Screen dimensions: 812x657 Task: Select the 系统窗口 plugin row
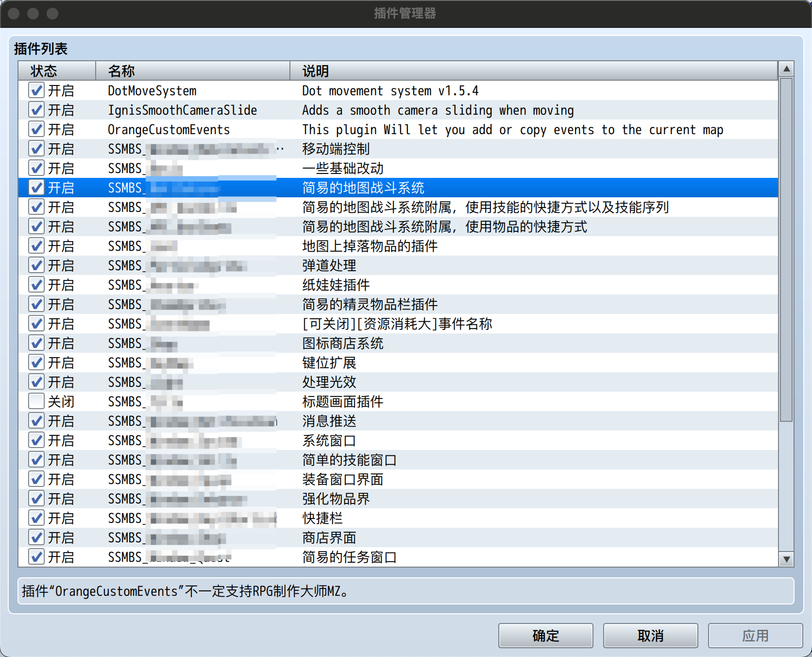tap(398, 440)
